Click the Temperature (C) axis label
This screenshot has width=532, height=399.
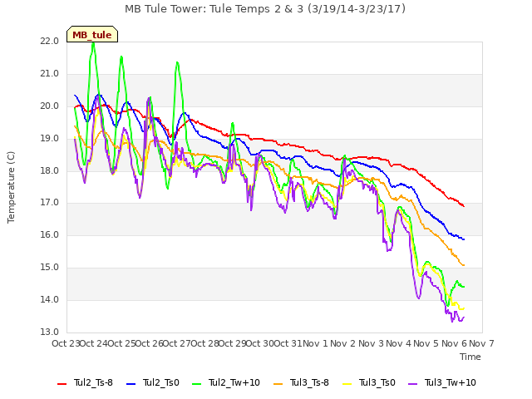tap(11, 187)
